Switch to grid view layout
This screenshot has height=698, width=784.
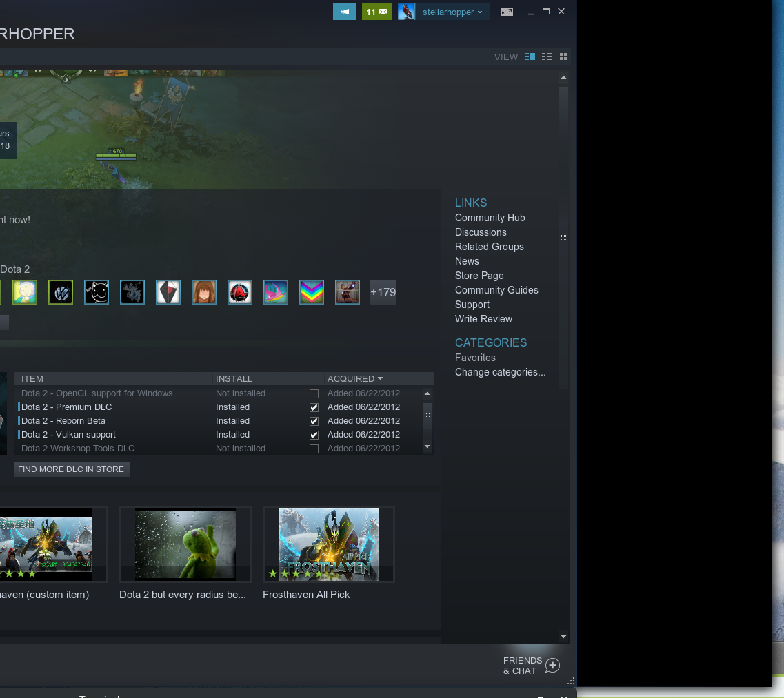[x=563, y=57]
